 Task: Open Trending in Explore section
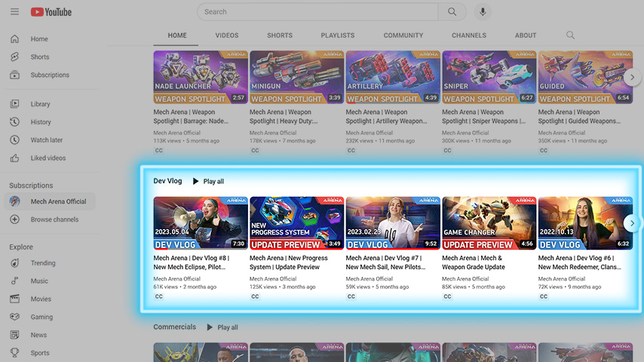[43, 263]
